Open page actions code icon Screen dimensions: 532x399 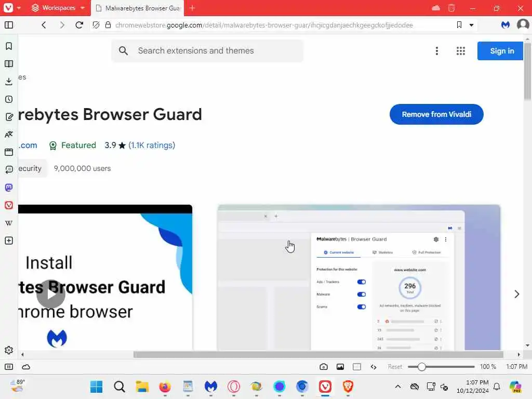pos(374,367)
